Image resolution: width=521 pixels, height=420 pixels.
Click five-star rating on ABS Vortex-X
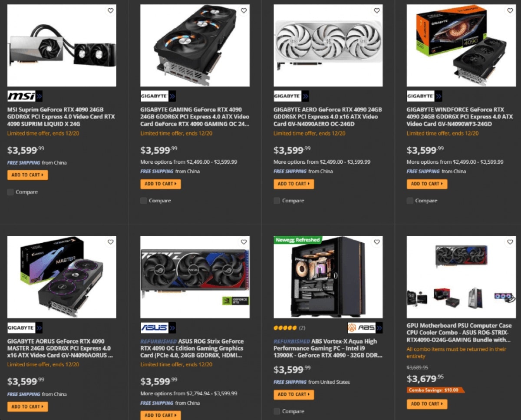pos(285,327)
